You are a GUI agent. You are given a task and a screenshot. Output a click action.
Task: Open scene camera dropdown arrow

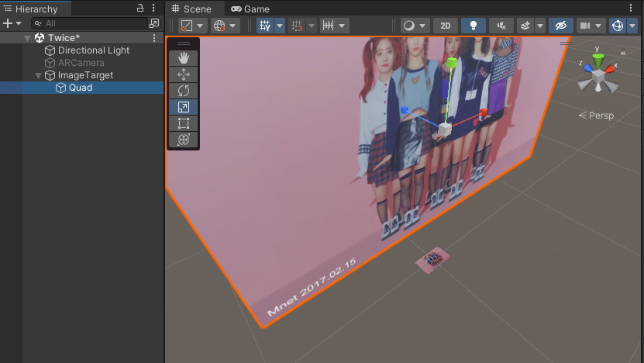(598, 26)
